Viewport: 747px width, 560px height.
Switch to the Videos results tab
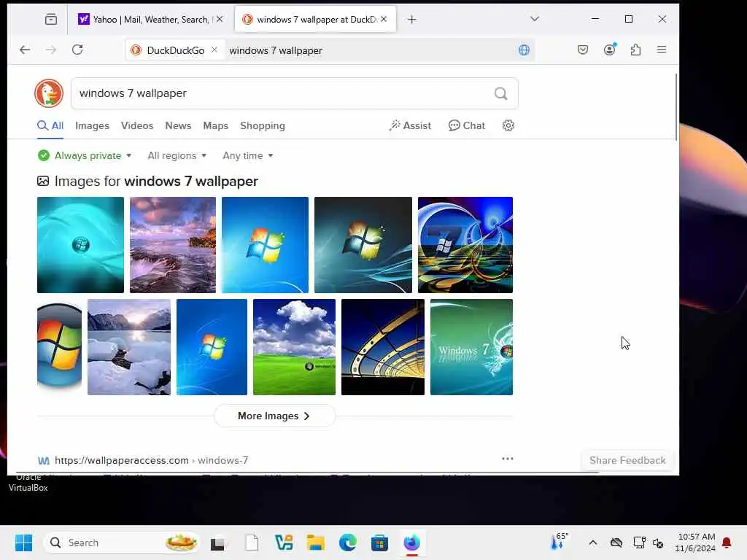(x=137, y=125)
